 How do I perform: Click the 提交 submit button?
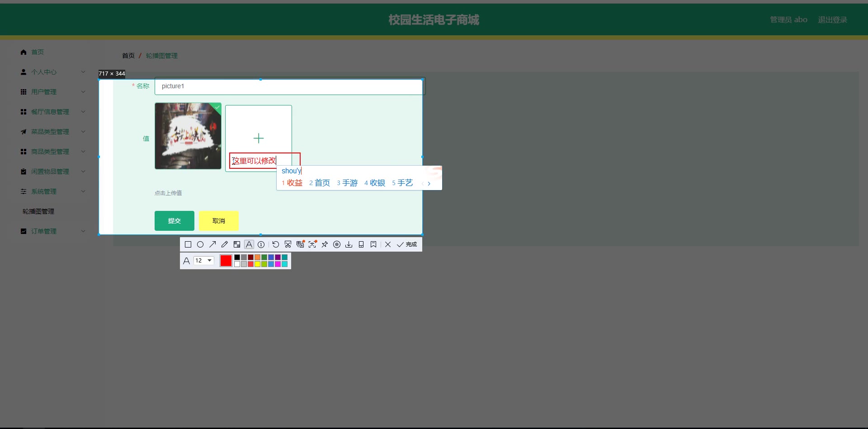point(175,221)
